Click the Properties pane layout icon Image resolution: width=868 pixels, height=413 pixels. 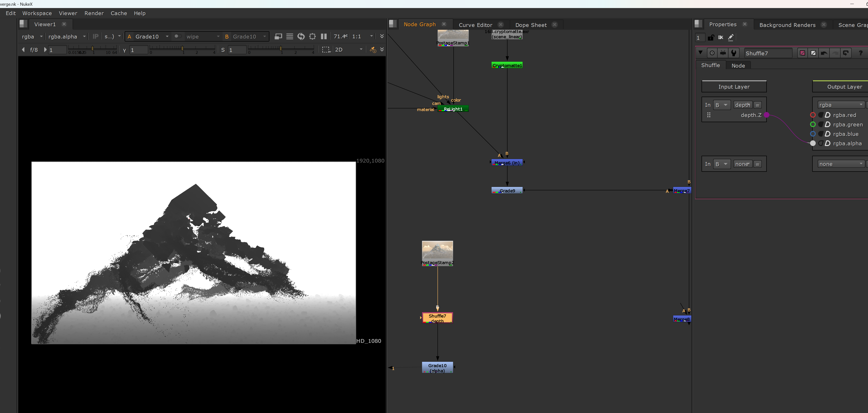(698, 24)
